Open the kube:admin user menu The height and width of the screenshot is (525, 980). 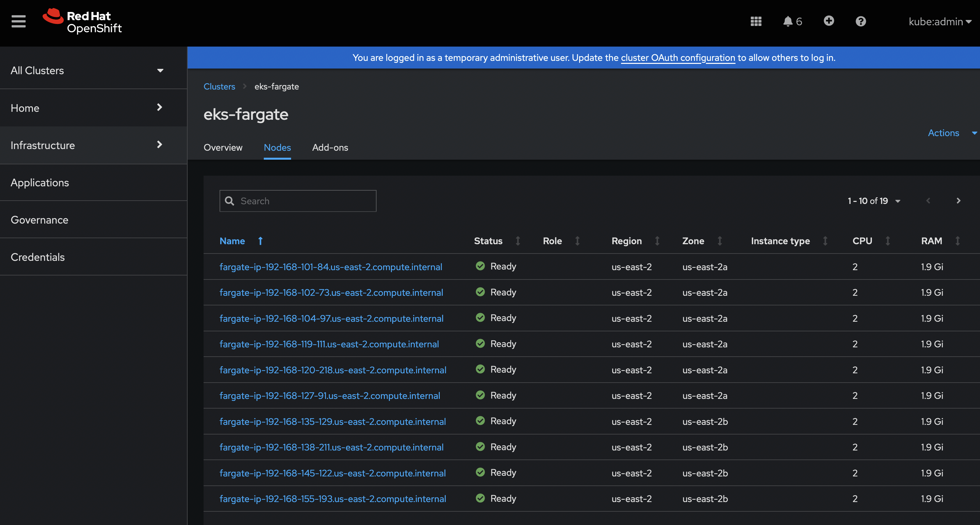tap(939, 22)
